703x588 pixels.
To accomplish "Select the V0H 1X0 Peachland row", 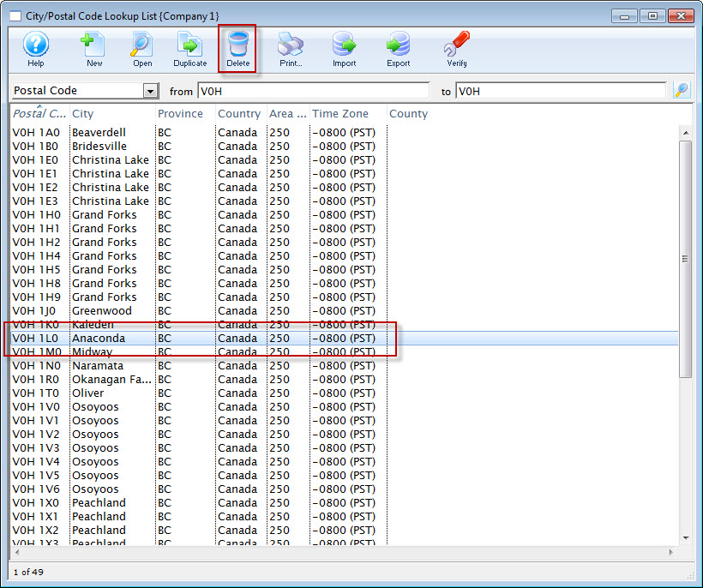I will [345, 503].
